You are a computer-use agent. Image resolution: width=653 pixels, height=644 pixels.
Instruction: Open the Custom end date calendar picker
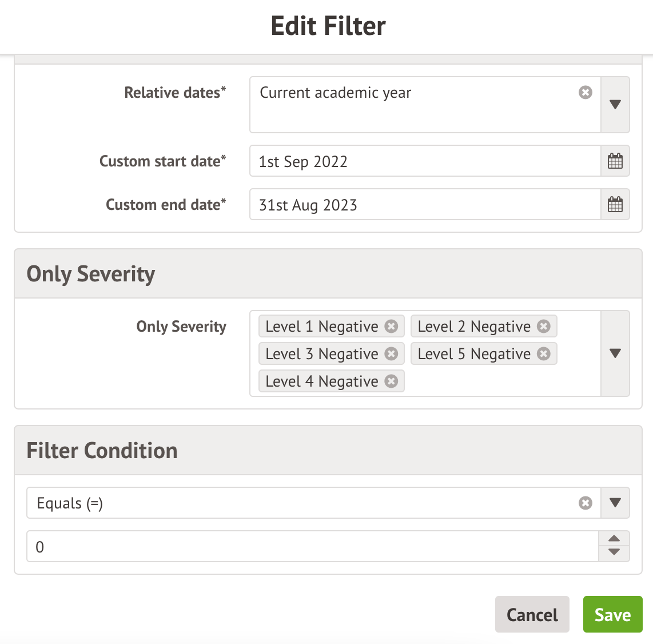[615, 205]
